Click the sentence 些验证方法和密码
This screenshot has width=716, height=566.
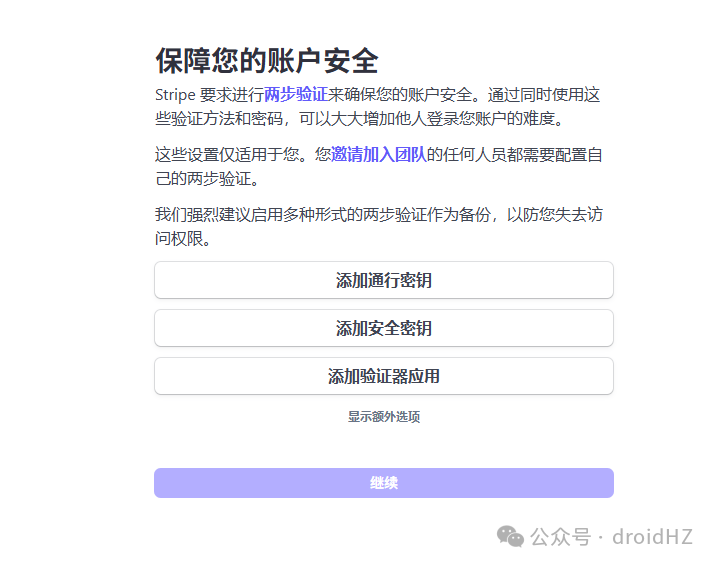coord(219,119)
